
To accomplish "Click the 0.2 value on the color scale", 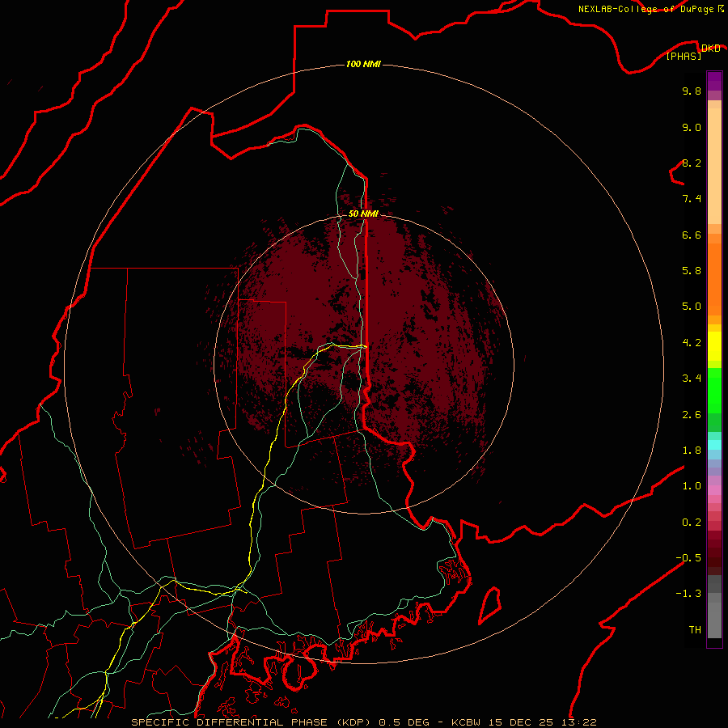I will 692,523.
